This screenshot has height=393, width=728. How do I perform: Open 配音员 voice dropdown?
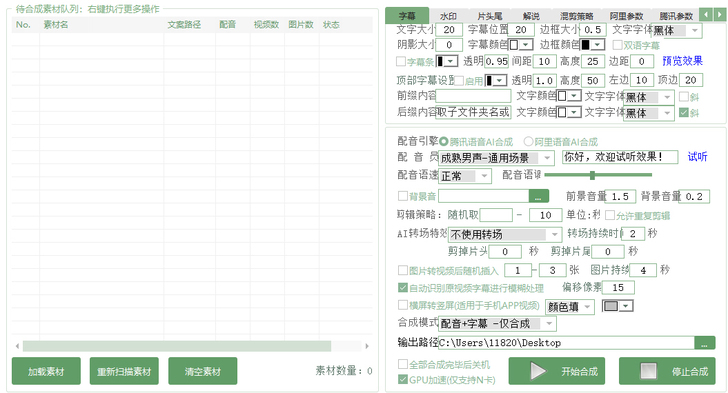click(x=496, y=158)
